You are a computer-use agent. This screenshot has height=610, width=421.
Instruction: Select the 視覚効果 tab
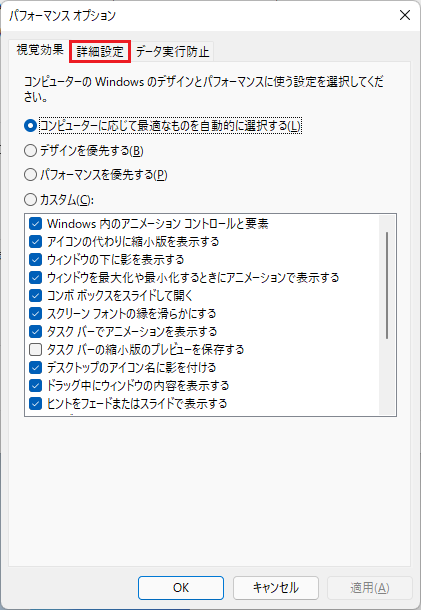(40, 50)
